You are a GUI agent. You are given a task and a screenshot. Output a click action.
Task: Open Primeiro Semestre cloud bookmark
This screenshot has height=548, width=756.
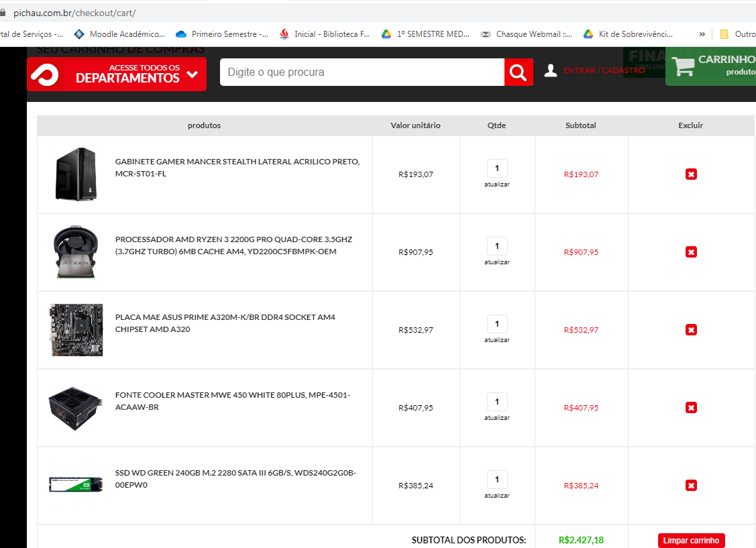pyautogui.click(x=222, y=34)
